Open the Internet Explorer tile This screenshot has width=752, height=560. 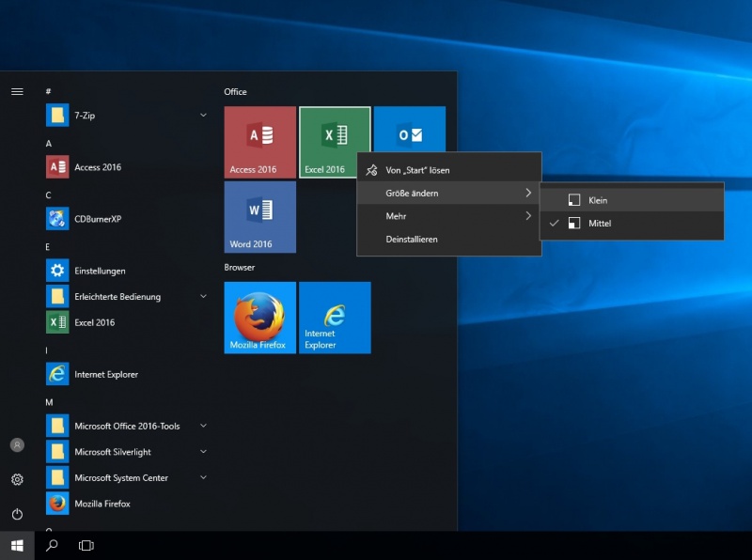click(x=335, y=318)
